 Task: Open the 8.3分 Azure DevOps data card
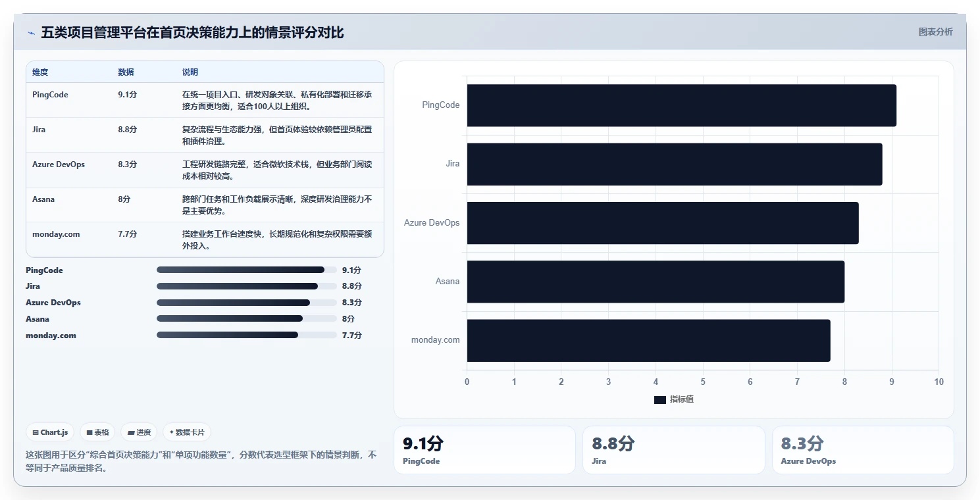pos(863,450)
